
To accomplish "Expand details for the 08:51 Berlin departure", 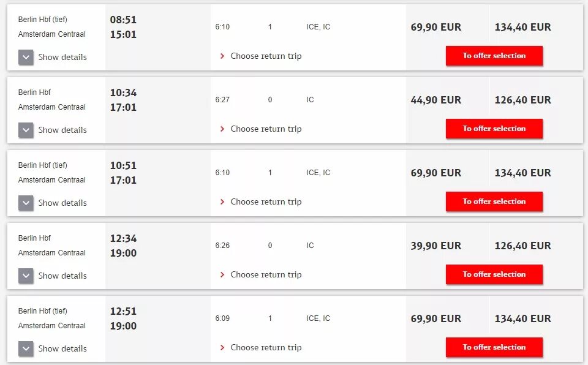I will tap(26, 58).
